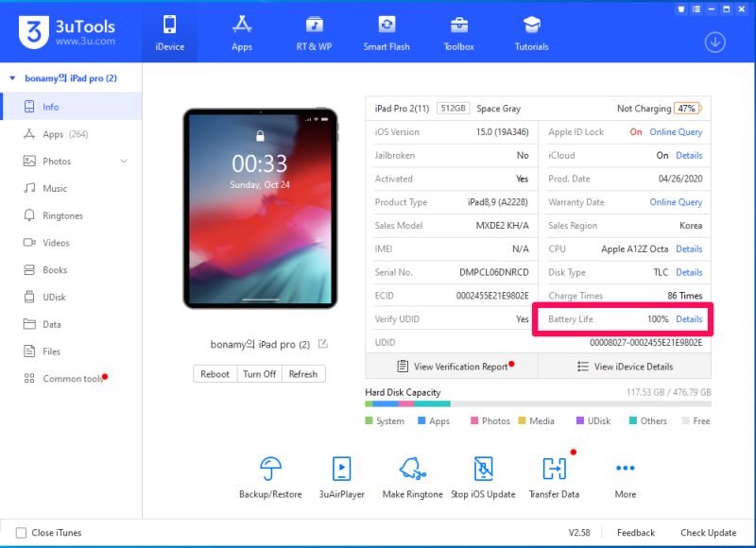
Task: Click the Media yellow legend swatch
Action: pyautogui.click(x=522, y=420)
